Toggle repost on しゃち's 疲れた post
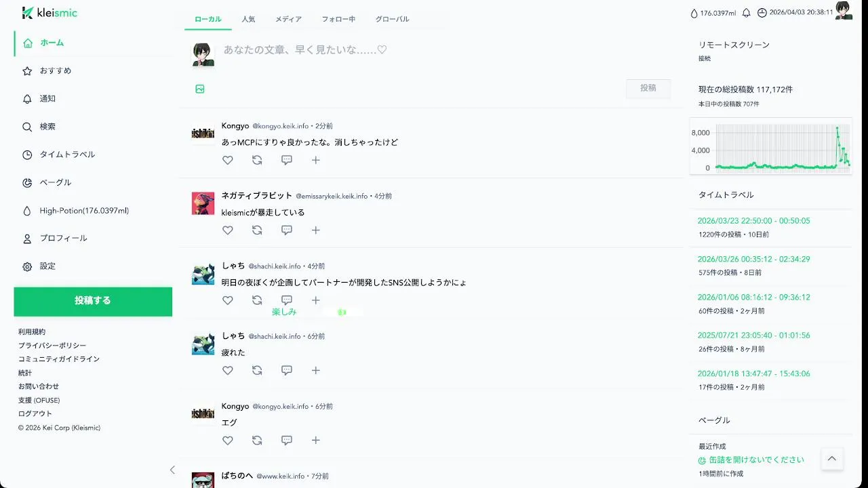 257,370
